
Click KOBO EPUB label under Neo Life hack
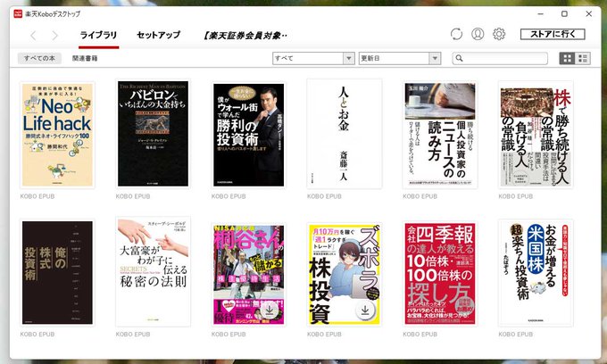tap(37, 196)
